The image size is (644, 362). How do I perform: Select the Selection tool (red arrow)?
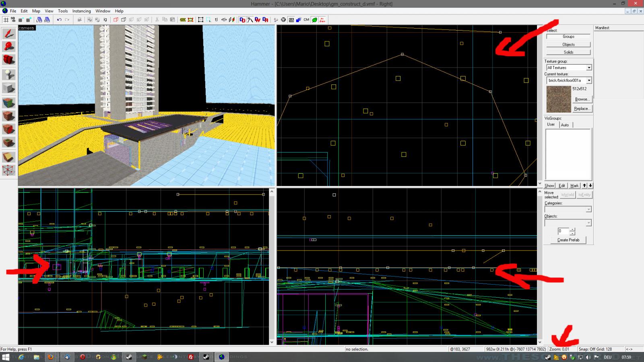click(9, 33)
